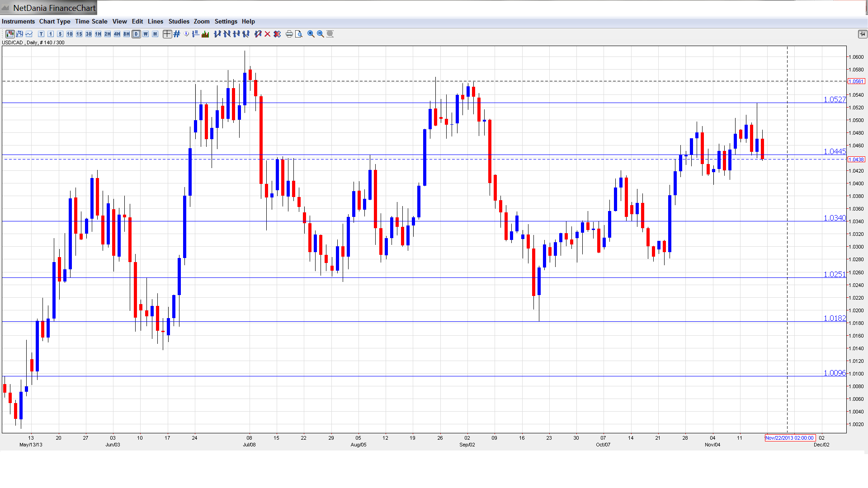Select the 1H time scale button
This screenshot has width=868, height=488.
point(98,34)
